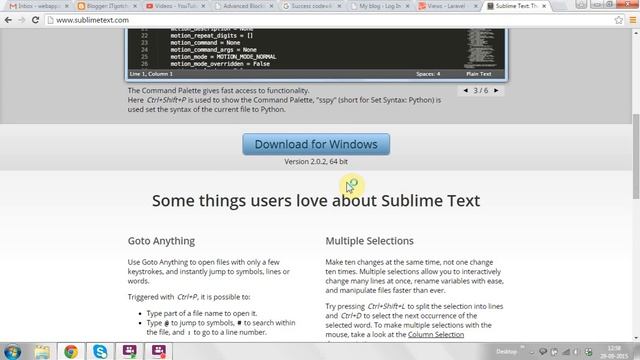Go forward in browser history
This screenshot has width=640, height=360.
(x=22, y=20)
